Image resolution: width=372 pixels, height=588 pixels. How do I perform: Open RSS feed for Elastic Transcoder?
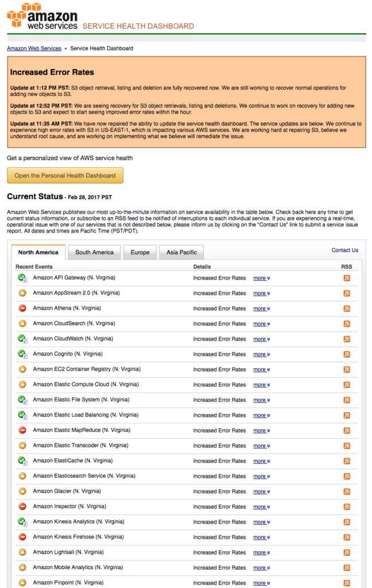(347, 446)
